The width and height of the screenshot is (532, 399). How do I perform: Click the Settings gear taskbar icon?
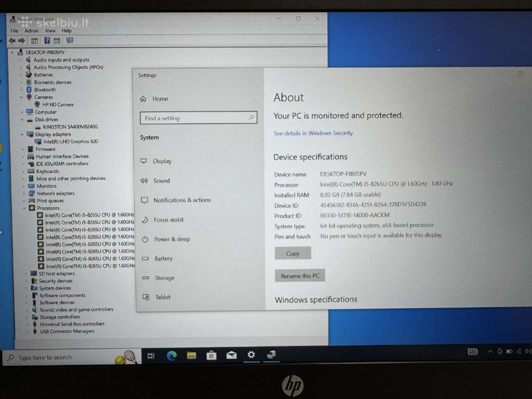251,355
